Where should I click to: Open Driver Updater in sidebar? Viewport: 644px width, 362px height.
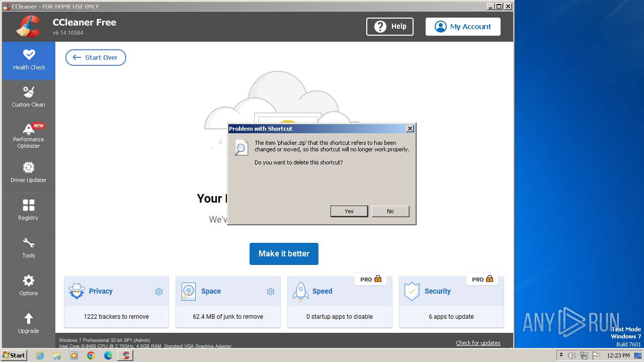point(29,173)
